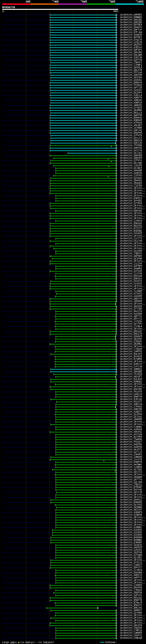This screenshot has height=644, width=146.
Task: Click the Large gaps legend text
Action: pos(10,642)
